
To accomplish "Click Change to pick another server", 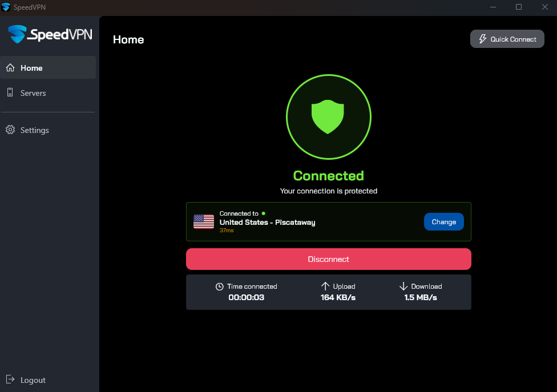I will point(444,221).
